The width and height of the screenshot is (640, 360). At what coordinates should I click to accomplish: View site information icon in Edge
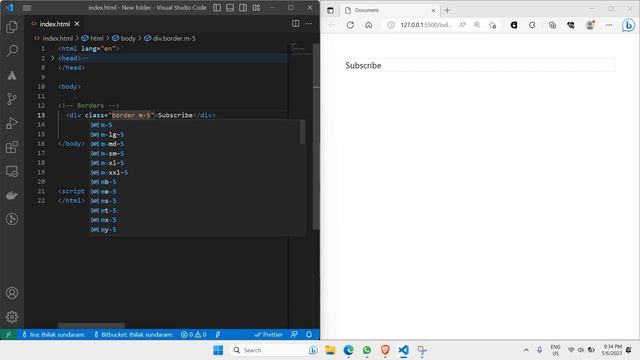pos(391,25)
